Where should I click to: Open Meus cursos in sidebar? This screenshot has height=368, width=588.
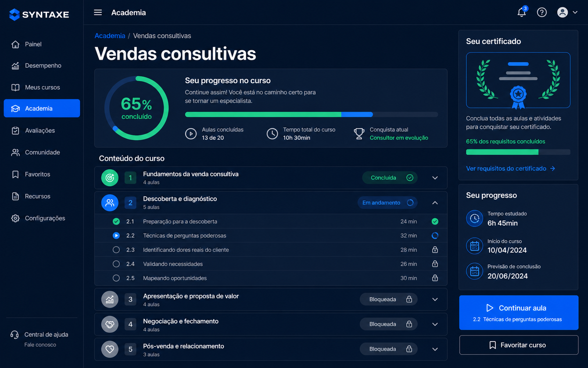[42, 87]
